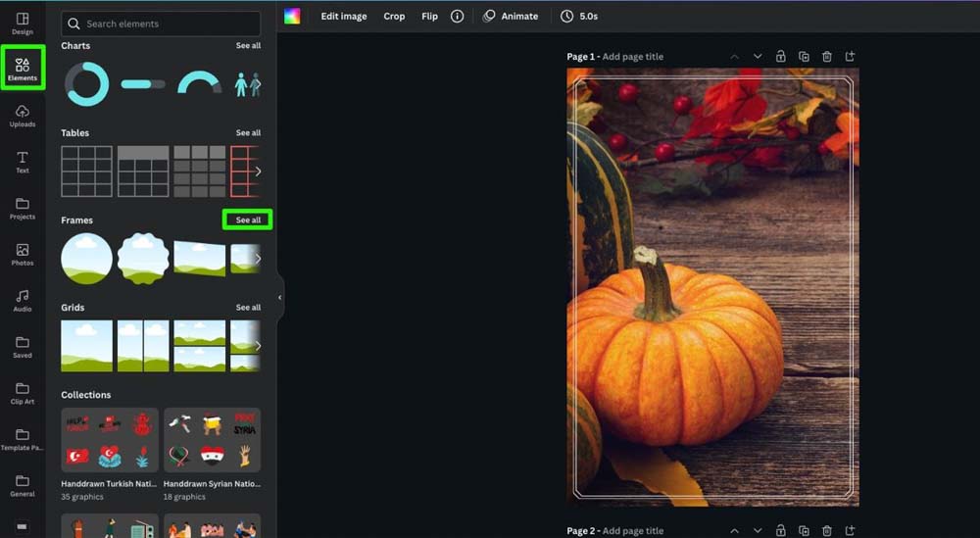The height and width of the screenshot is (538, 980).
Task: Open the Projects sidebar tab
Action: point(23,208)
